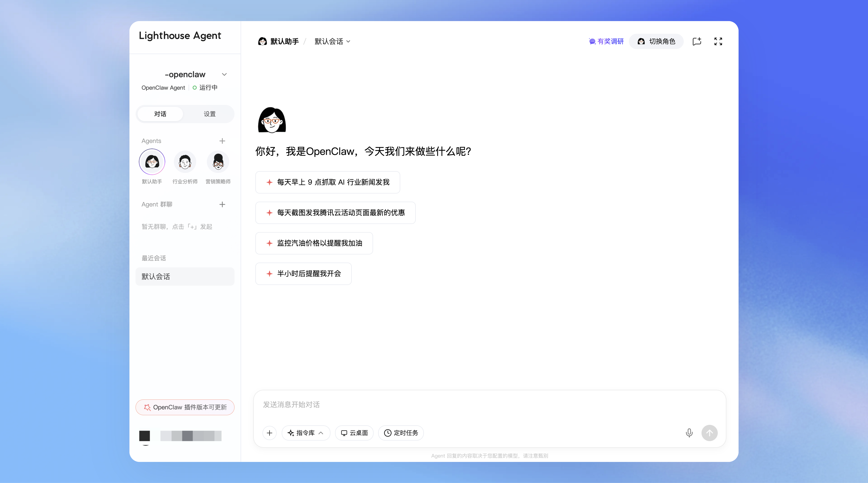
Task: Open the 定时任务 scheduled task button
Action: point(401,433)
